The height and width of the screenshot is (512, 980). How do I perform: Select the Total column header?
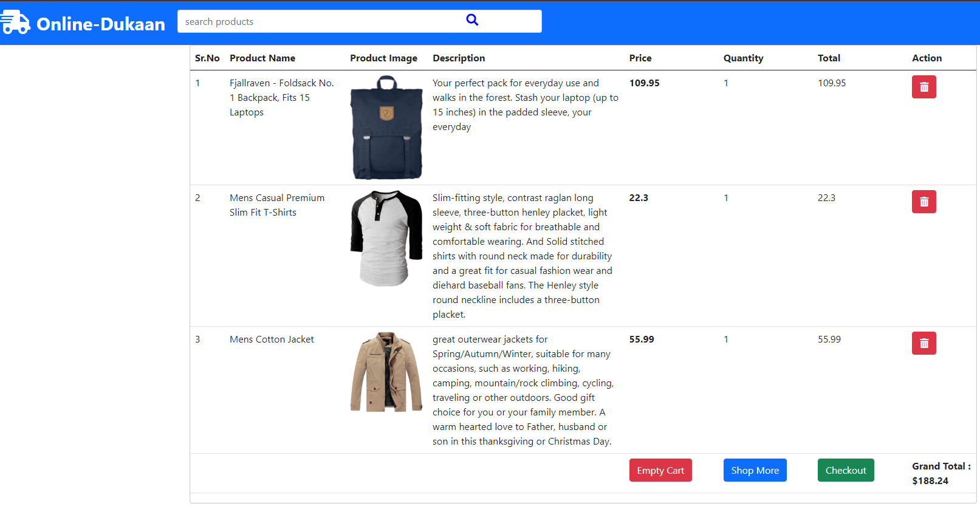(x=829, y=58)
